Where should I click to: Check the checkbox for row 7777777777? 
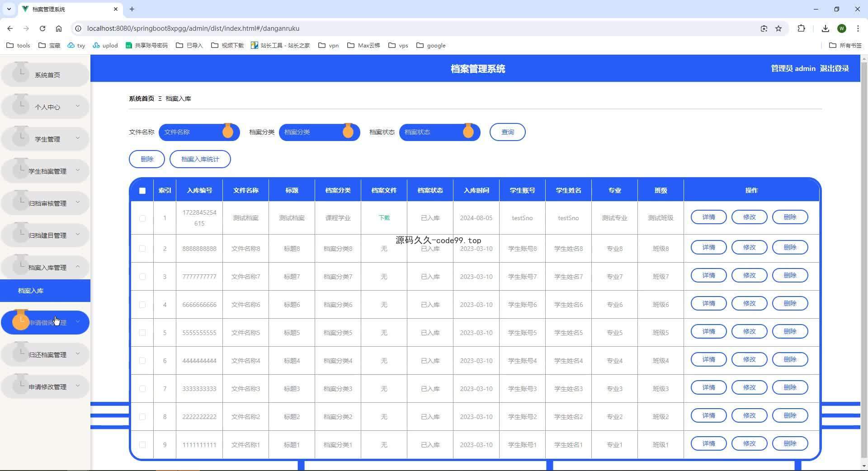142,277
